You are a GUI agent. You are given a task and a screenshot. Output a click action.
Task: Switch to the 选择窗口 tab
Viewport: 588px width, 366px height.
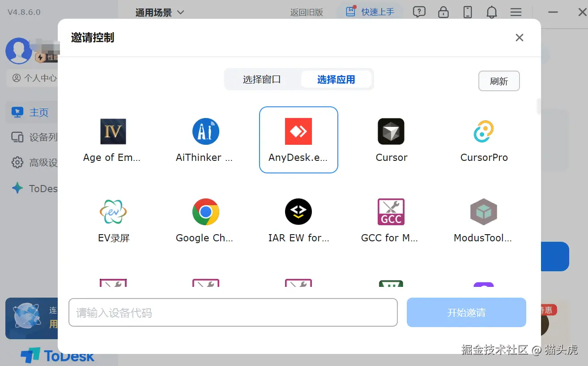[262, 80]
